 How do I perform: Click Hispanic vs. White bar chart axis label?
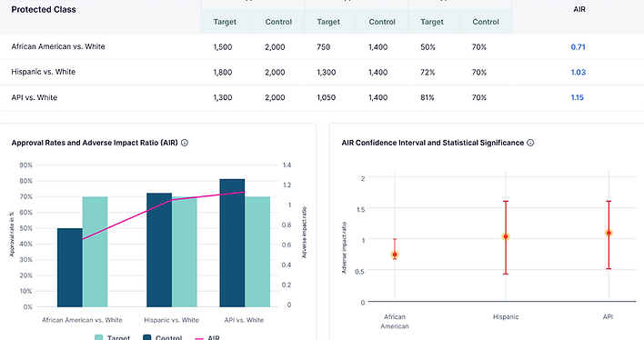(x=171, y=320)
